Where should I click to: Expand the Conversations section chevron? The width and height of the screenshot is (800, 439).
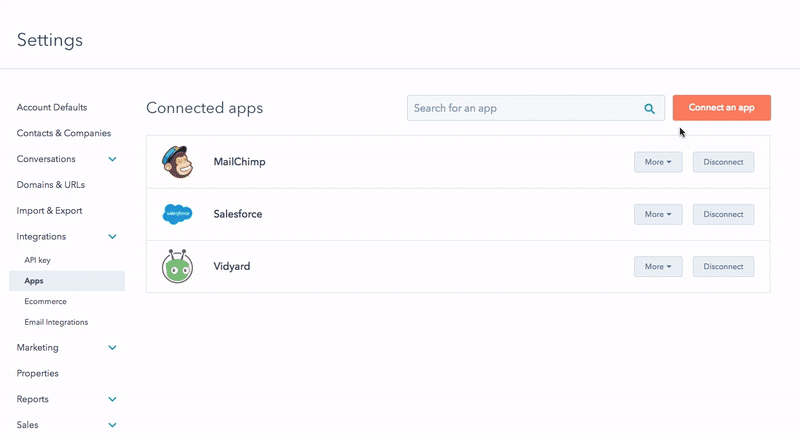(x=112, y=159)
